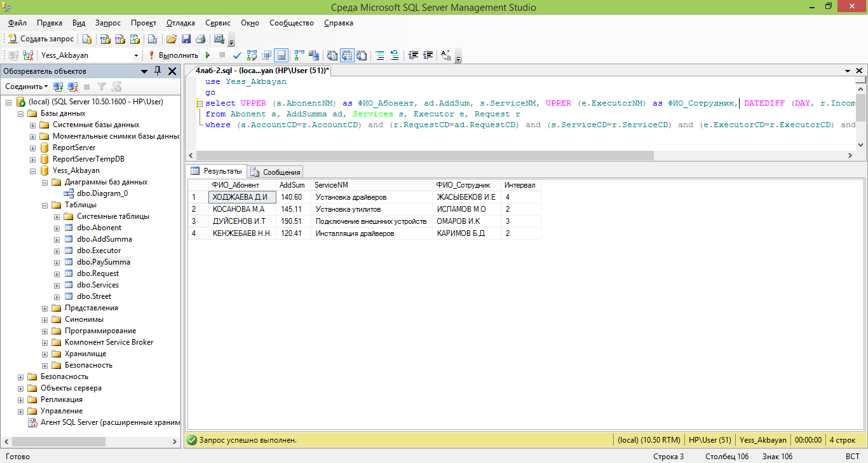
Task: Click the Выполнить button
Action: 172,55
